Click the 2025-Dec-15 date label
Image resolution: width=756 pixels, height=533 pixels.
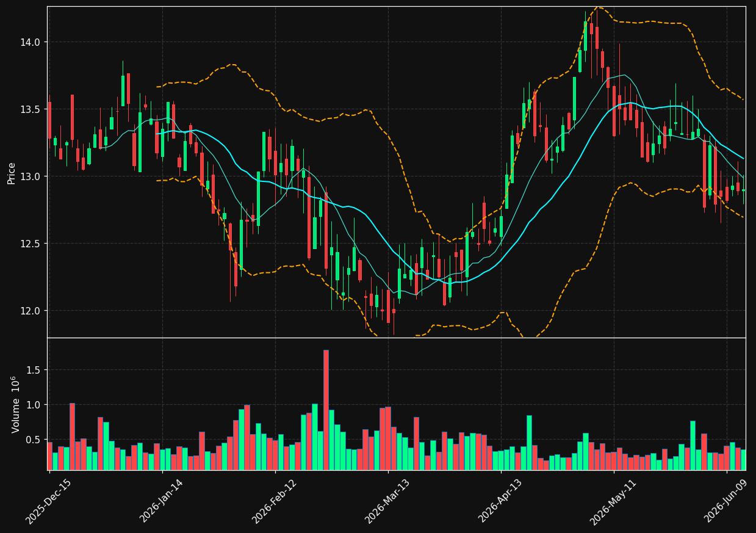[x=48, y=501]
